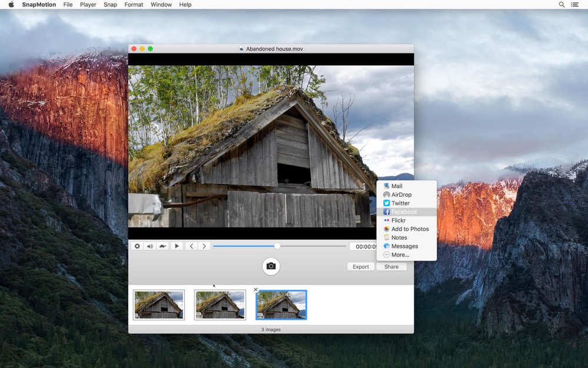This screenshot has height=368, width=588.
Task: Click the playback position slider knob
Action: pos(277,246)
